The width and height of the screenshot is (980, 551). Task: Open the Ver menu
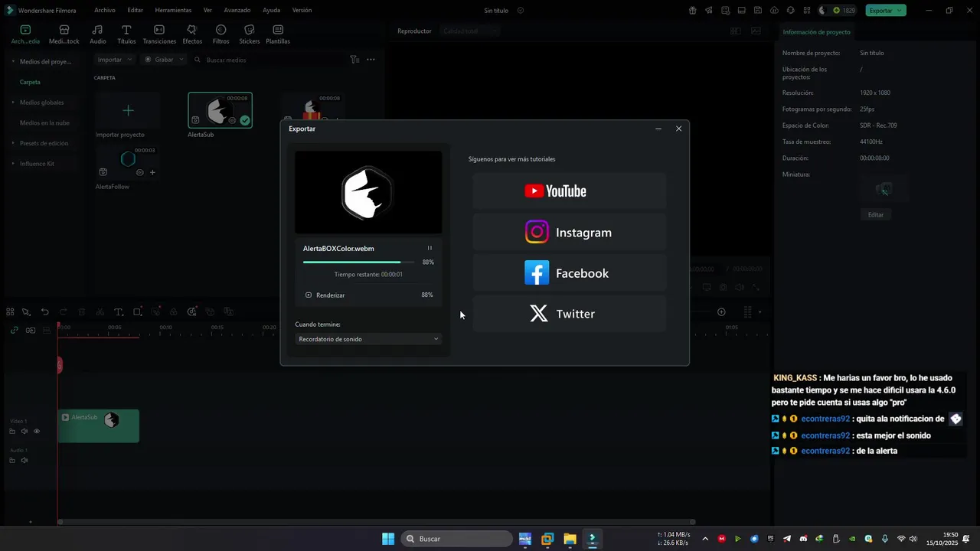pos(207,10)
